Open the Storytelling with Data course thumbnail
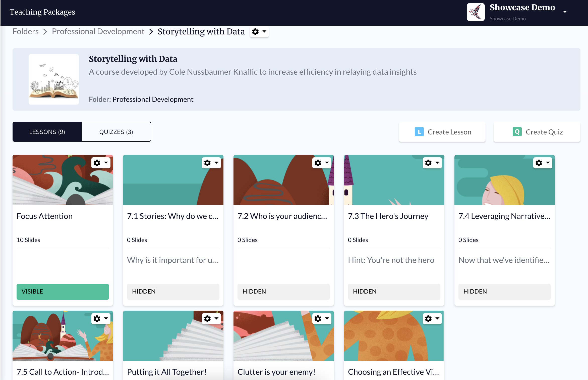Screen dimensions: 588x380 point(54,79)
